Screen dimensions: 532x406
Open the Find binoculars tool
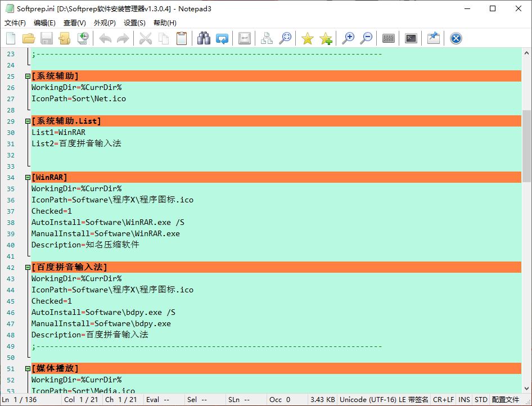[204, 38]
